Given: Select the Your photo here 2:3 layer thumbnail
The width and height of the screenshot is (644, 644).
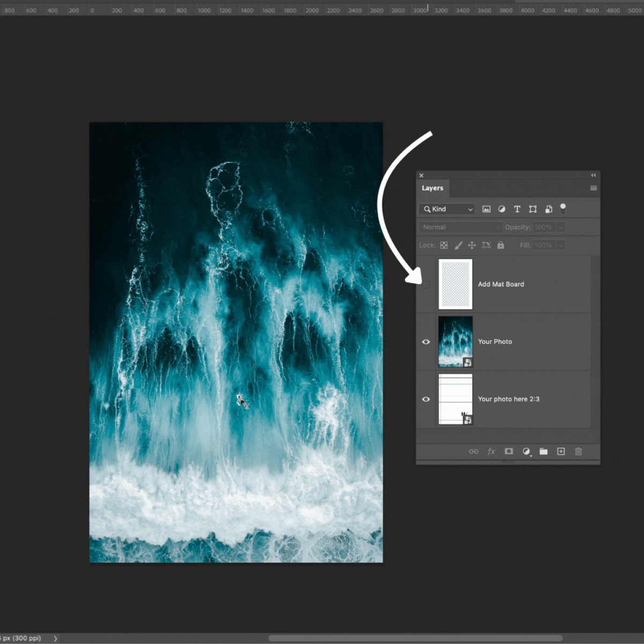Looking at the screenshot, I should pos(455,399).
